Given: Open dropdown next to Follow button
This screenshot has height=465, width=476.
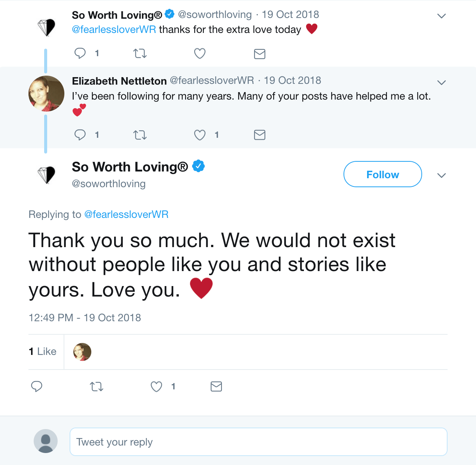Looking at the screenshot, I should (442, 175).
